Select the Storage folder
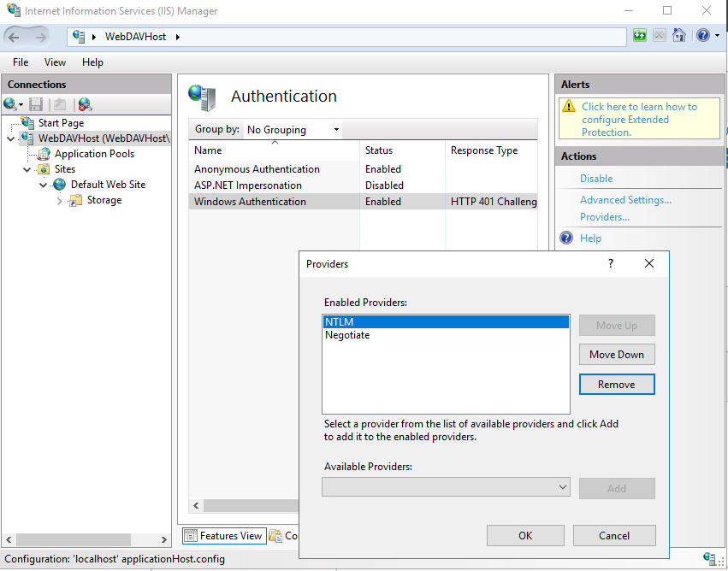728x571 pixels. coord(104,200)
